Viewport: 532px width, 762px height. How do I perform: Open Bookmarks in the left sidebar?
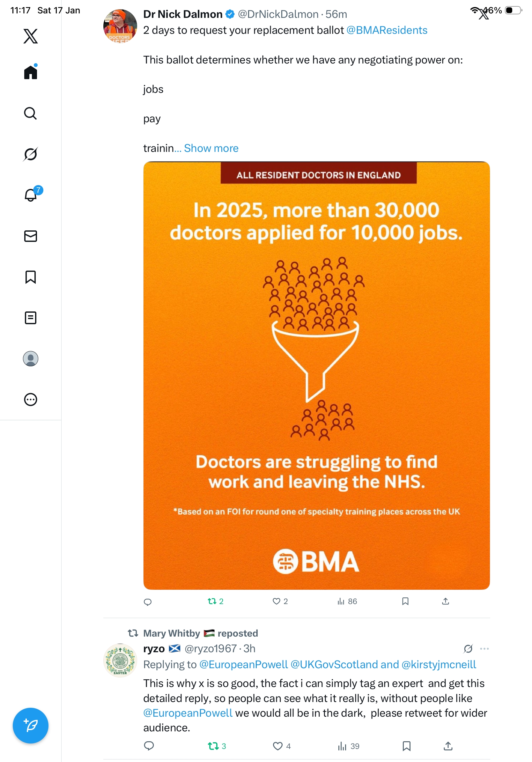point(31,277)
